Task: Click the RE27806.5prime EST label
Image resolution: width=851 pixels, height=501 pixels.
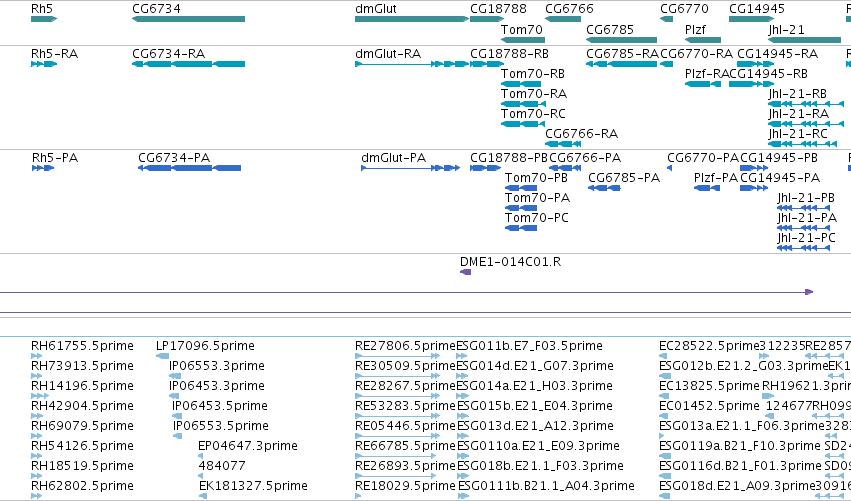Action: click(405, 346)
